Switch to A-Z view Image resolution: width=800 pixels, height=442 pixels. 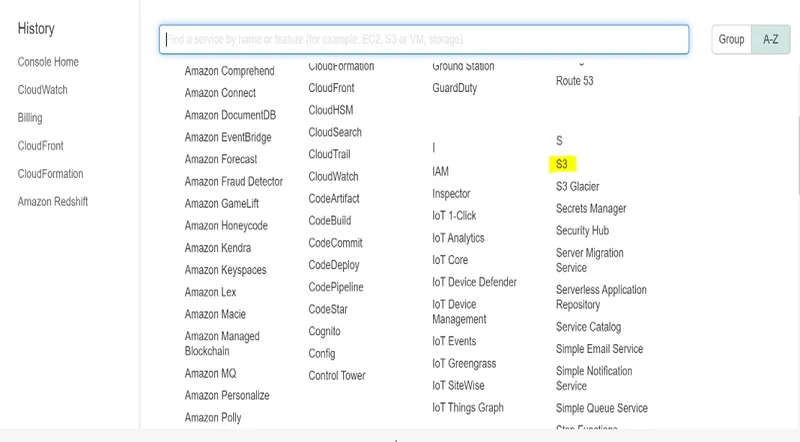pyautogui.click(x=770, y=39)
